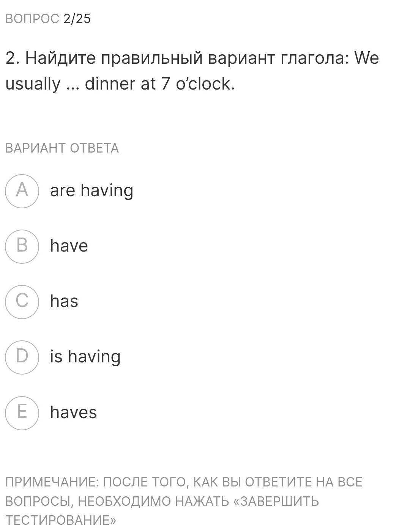This screenshot has height=532, width=399.
Task: Select radio button A
Action: tap(22, 191)
